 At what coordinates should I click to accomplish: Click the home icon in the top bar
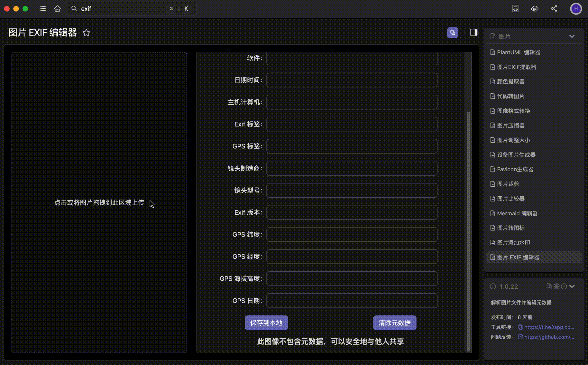pos(57,9)
